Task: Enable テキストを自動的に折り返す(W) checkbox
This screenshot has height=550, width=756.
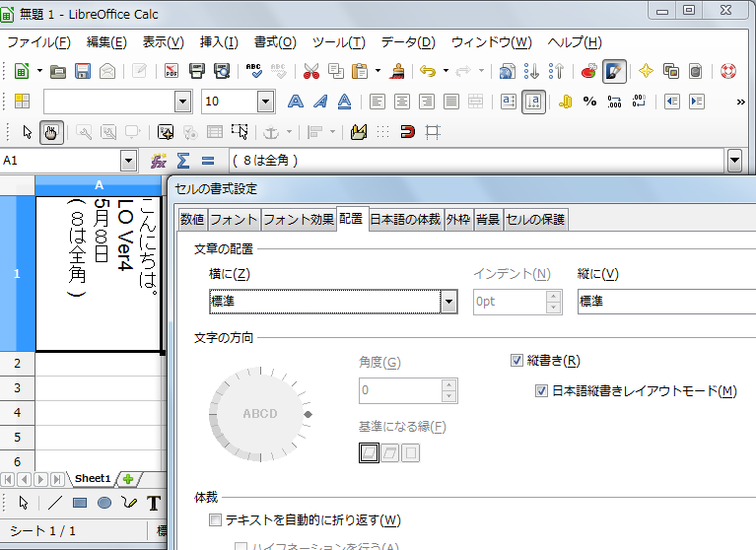Action: click(215, 519)
